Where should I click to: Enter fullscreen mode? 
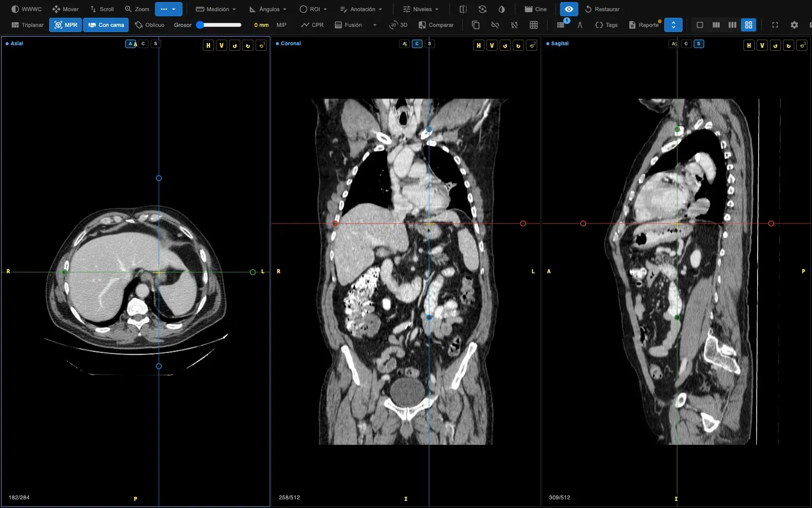pos(775,25)
